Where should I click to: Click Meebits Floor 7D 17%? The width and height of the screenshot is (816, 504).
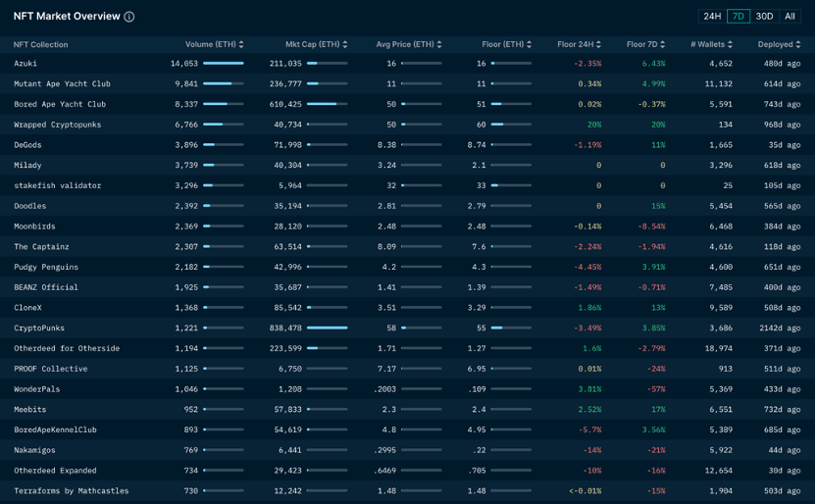[658, 409]
